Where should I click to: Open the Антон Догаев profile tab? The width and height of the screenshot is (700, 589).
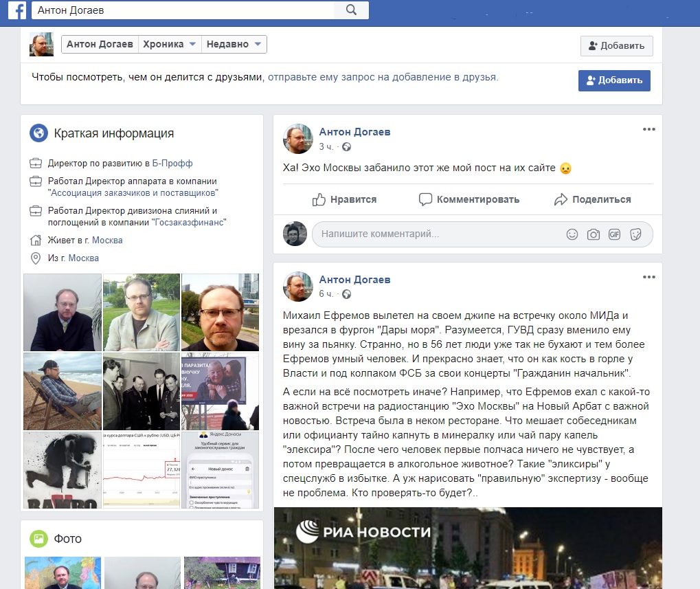100,44
